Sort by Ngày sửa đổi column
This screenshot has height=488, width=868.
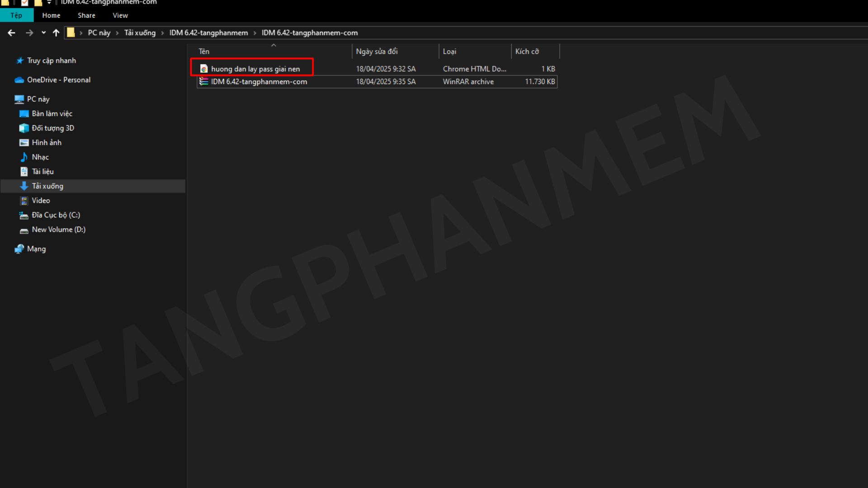tap(377, 52)
